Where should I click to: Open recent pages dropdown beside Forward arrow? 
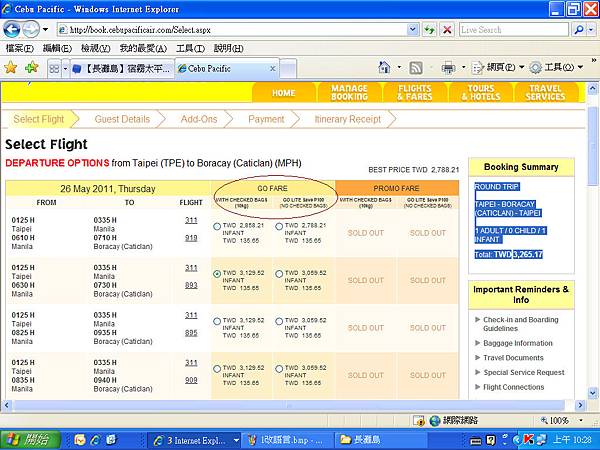coord(45,29)
